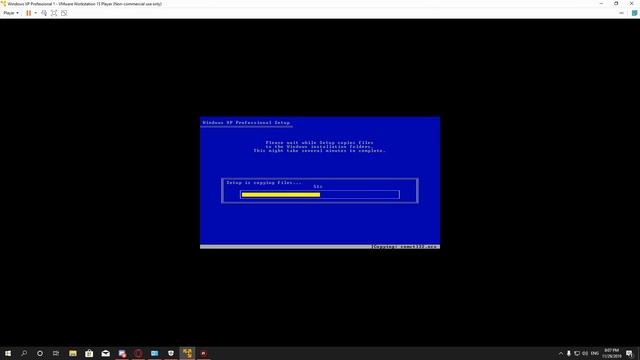
Task: Open the Windows Start menu
Action: (8, 353)
